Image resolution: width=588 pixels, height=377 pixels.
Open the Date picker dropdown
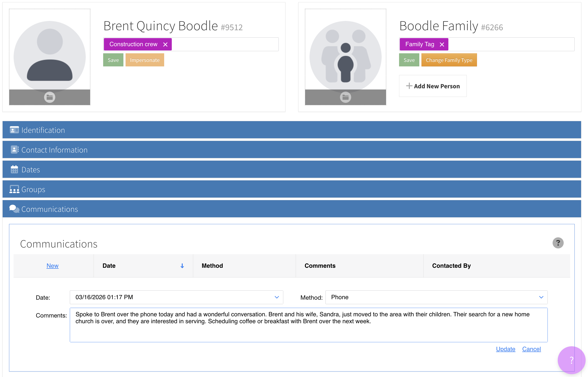coord(277,297)
